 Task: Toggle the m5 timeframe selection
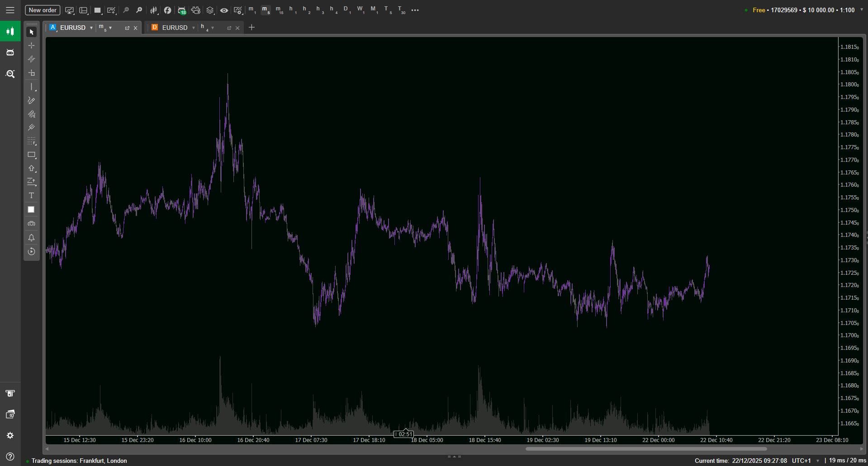[x=266, y=10]
